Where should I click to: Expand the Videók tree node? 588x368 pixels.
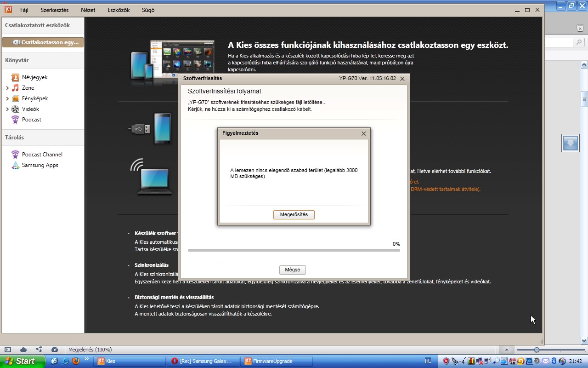[x=7, y=109]
